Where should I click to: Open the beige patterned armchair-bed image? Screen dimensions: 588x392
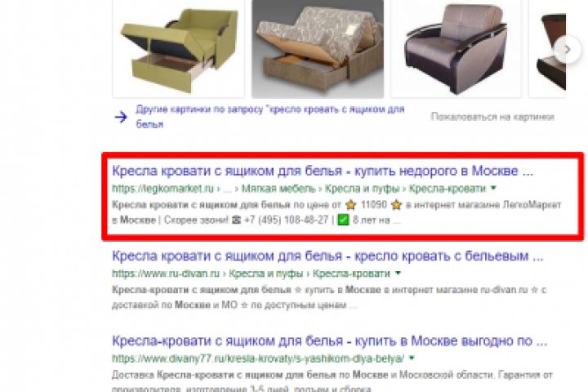click(x=318, y=49)
